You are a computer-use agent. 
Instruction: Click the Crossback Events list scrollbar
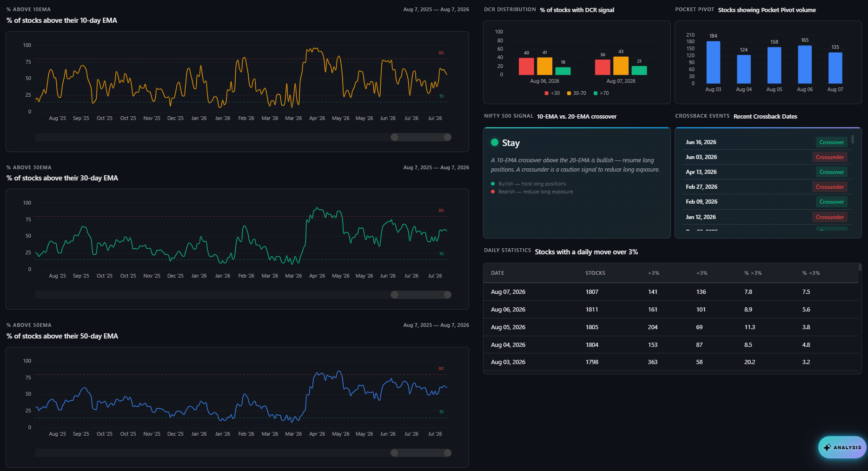(x=853, y=139)
